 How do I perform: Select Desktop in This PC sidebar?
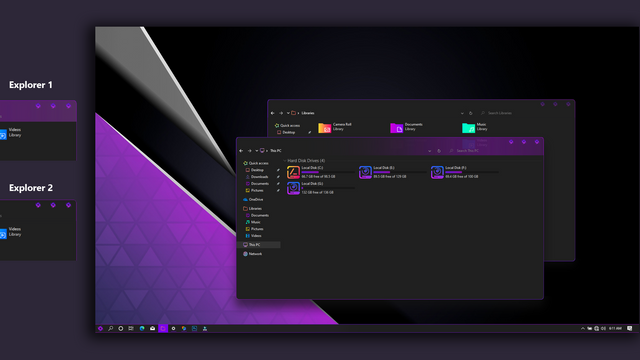(x=255, y=170)
